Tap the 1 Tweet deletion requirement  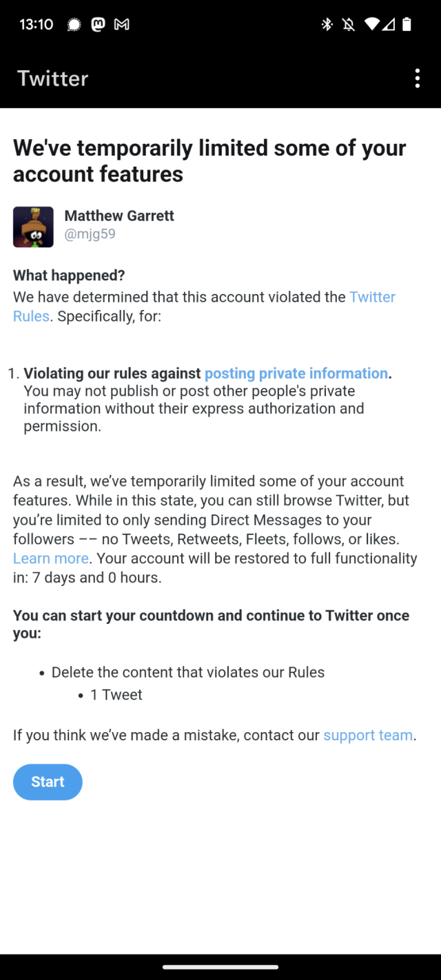[x=116, y=695]
